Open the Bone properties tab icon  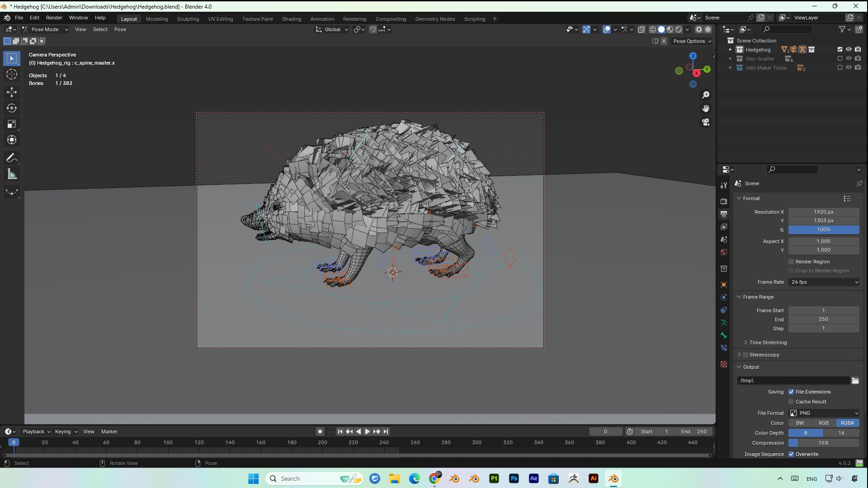click(x=724, y=335)
